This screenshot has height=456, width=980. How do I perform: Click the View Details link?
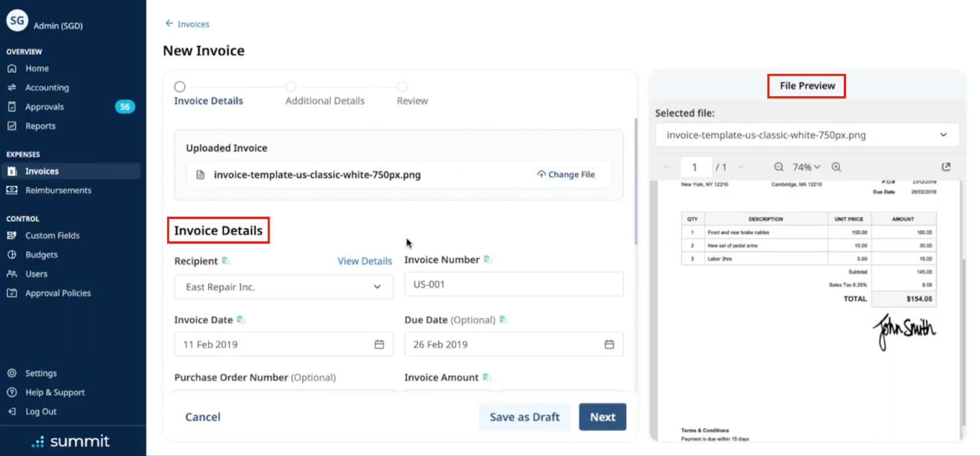(365, 261)
